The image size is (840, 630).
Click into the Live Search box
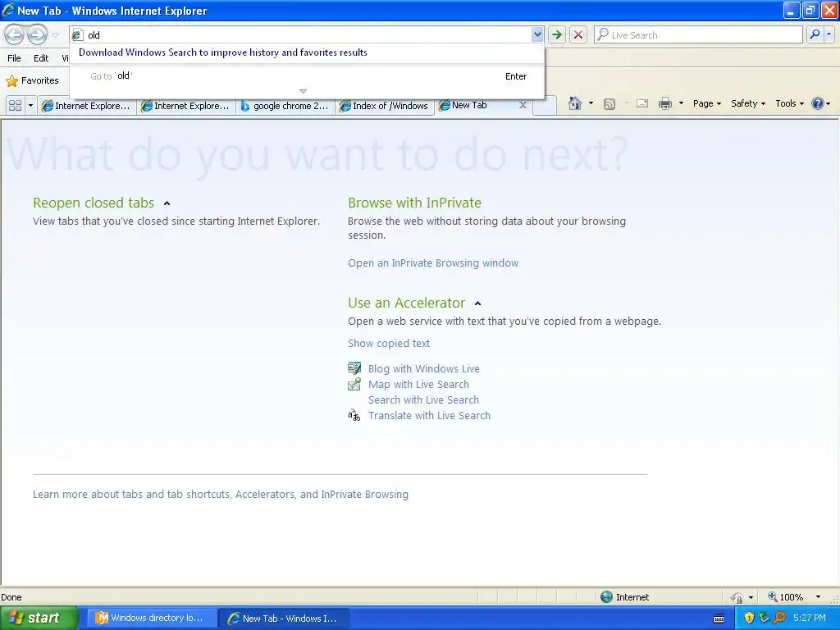point(699,34)
